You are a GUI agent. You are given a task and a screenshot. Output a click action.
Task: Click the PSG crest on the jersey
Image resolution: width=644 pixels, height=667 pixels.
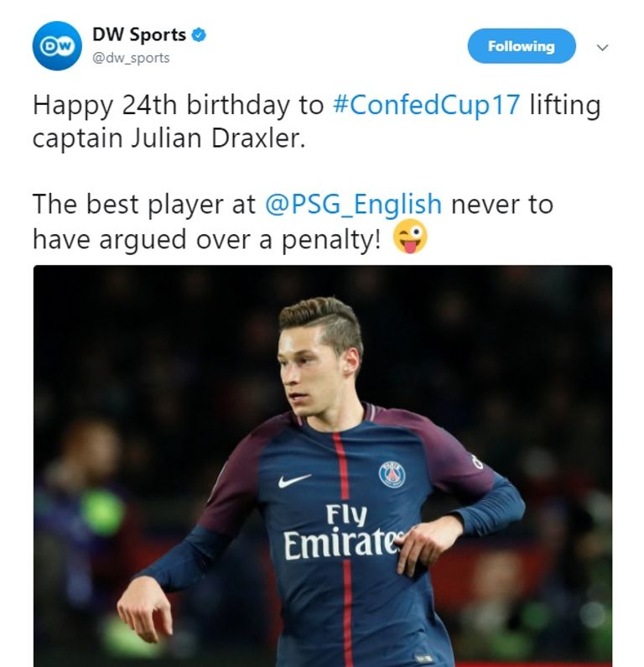pyautogui.click(x=392, y=474)
